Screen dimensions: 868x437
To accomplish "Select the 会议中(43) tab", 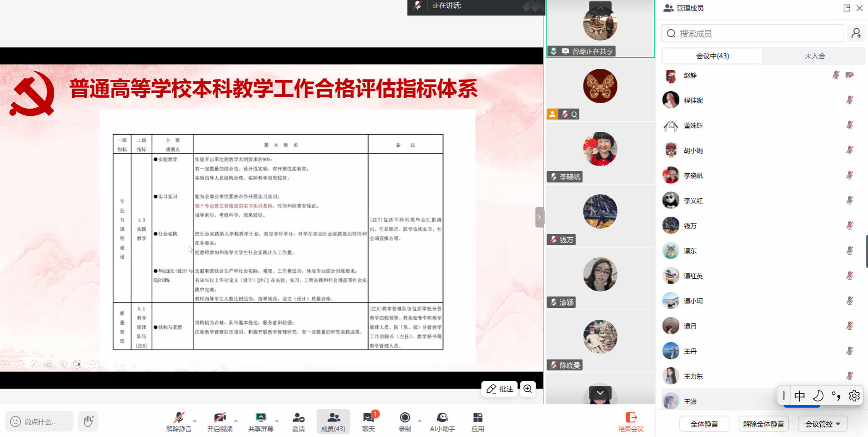I will [x=712, y=56].
